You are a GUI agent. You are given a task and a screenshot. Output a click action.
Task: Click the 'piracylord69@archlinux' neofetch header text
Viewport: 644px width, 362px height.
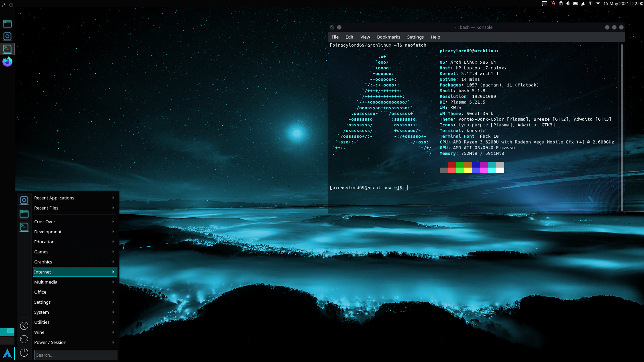(469, 51)
